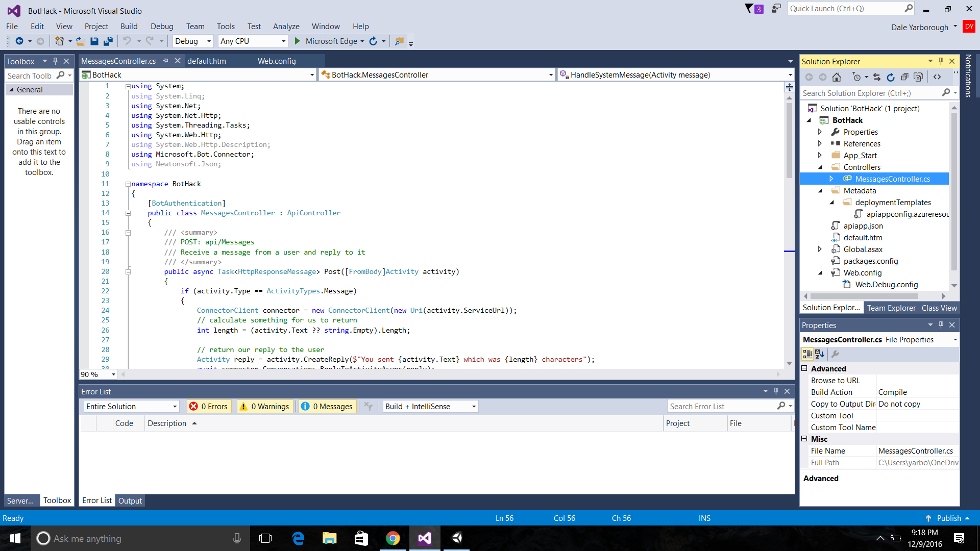Click the Save All toolbar icon
The image size is (980, 551).
pyautogui.click(x=108, y=41)
